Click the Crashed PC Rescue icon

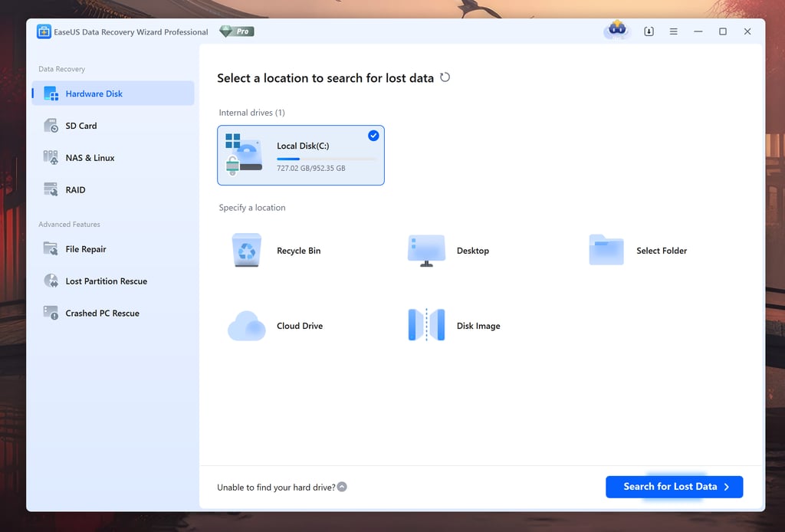pos(51,313)
